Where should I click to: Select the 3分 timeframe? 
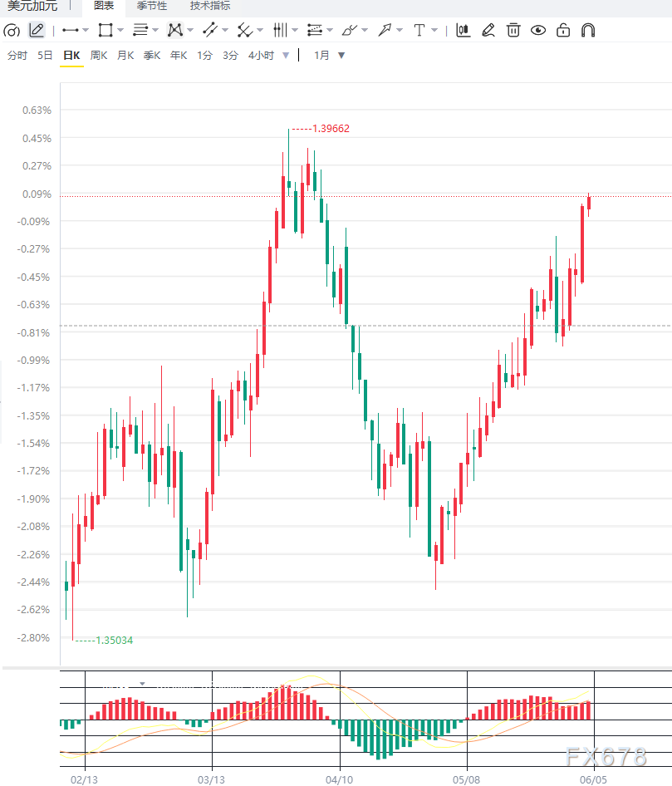231,55
